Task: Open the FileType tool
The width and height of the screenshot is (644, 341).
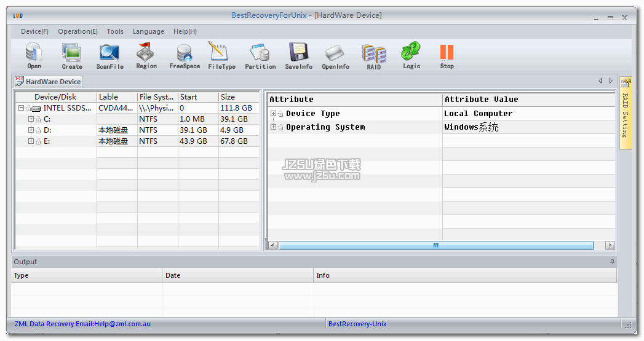Action: pyautogui.click(x=218, y=52)
